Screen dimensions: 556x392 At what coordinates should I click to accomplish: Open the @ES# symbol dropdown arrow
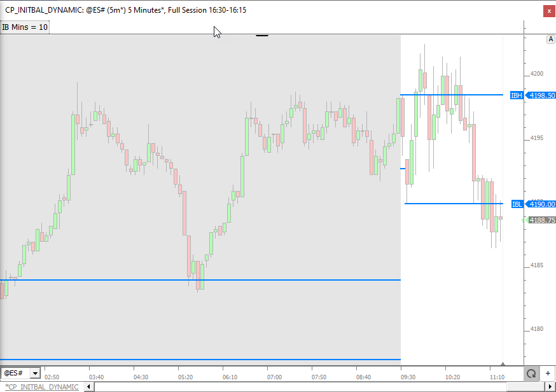pos(35,373)
